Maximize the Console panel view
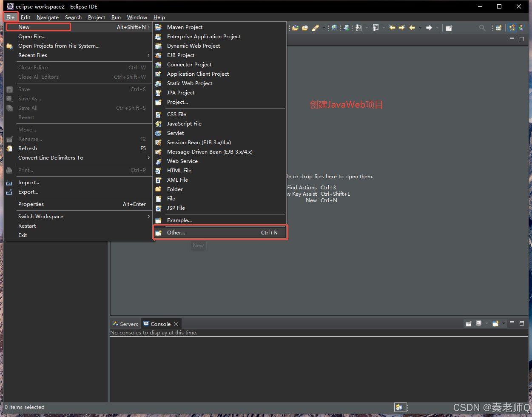 (x=522, y=323)
